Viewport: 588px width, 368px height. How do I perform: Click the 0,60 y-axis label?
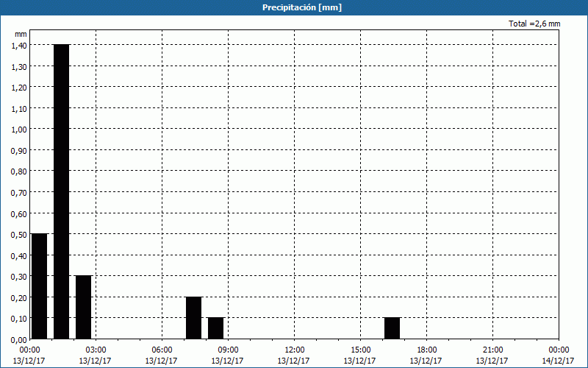pos(20,213)
